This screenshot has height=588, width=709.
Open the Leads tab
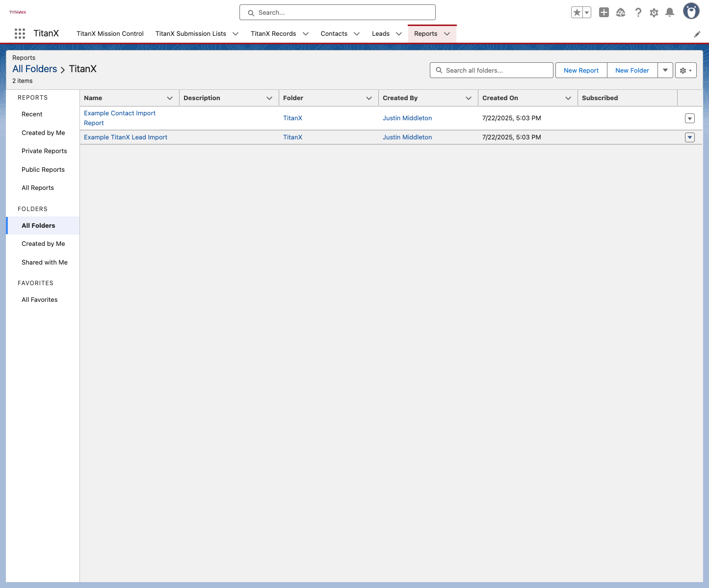click(381, 34)
